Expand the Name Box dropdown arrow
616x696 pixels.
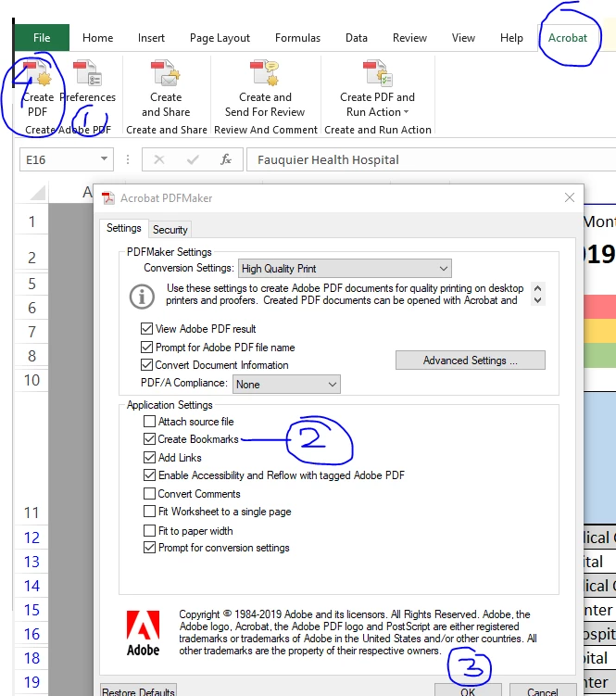point(104,158)
